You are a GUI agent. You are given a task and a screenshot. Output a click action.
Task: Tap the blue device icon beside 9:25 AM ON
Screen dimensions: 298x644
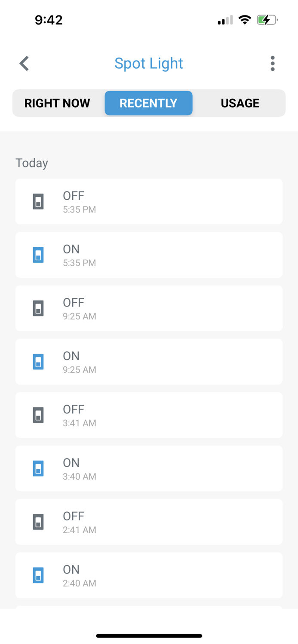coord(38,361)
